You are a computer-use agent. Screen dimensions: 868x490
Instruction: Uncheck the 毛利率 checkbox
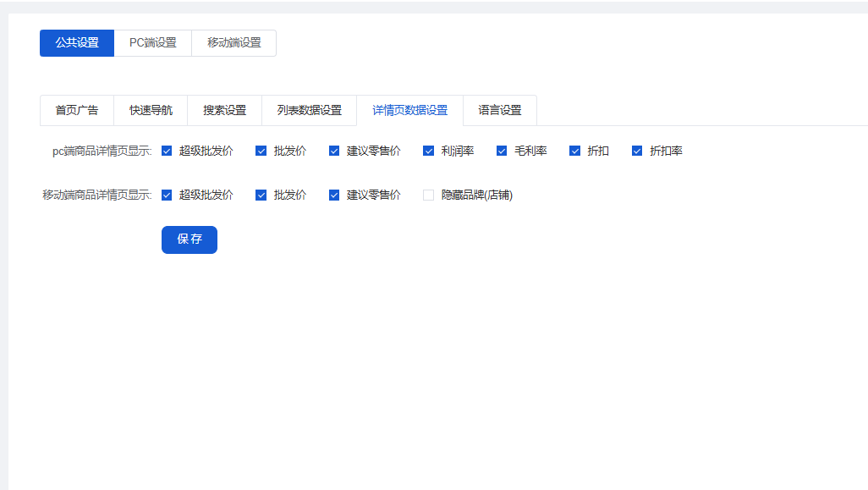tap(502, 151)
